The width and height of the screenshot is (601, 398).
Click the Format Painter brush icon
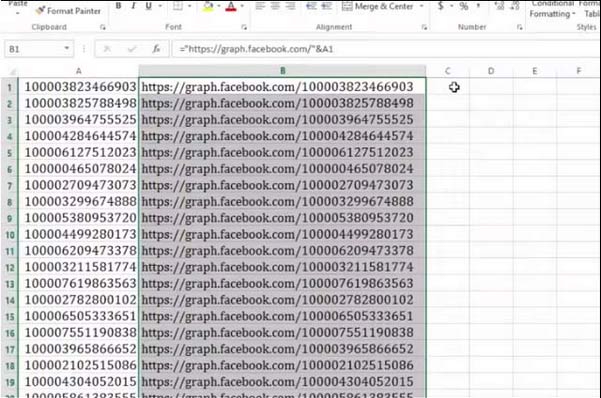tap(40, 11)
